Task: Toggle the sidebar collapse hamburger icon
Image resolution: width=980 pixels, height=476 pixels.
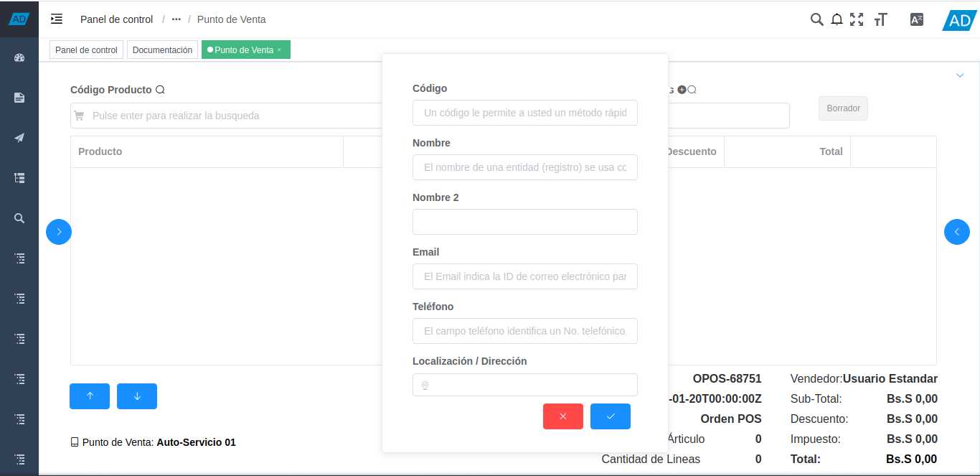Action: [x=57, y=19]
